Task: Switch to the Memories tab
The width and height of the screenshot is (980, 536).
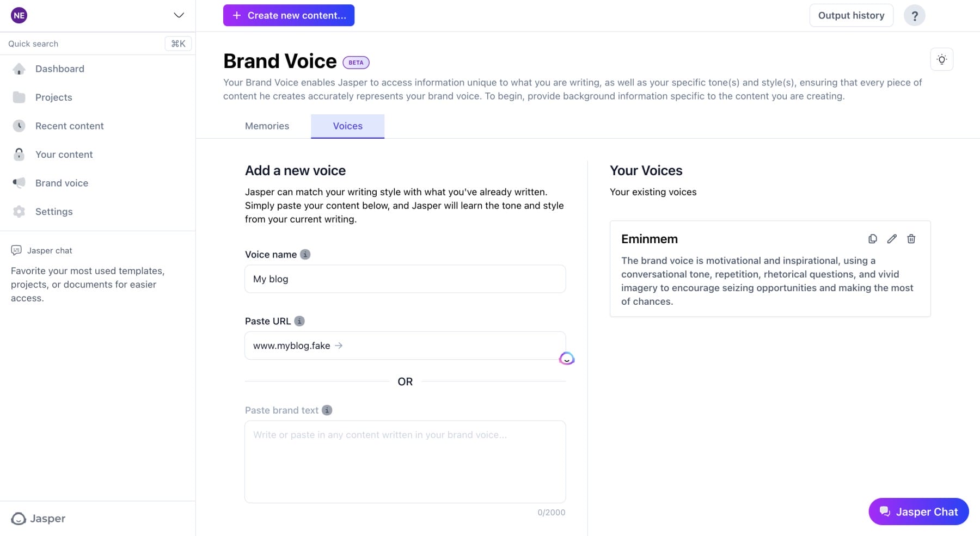Action: tap(267, 126)
